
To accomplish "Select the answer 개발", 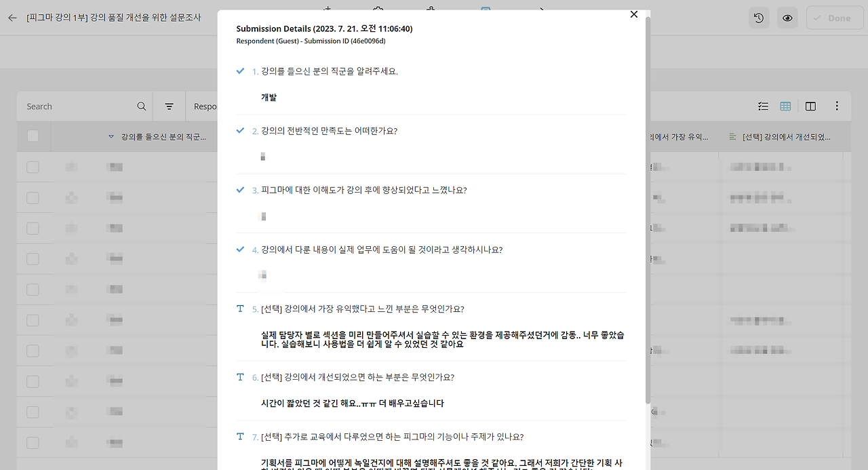I will 269,97.
